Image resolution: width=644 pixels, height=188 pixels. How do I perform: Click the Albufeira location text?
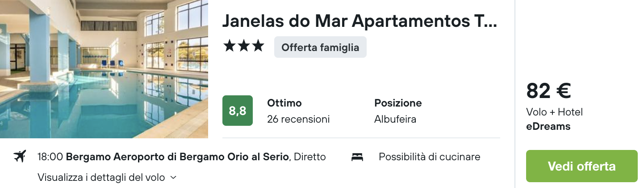coord(395,119)
